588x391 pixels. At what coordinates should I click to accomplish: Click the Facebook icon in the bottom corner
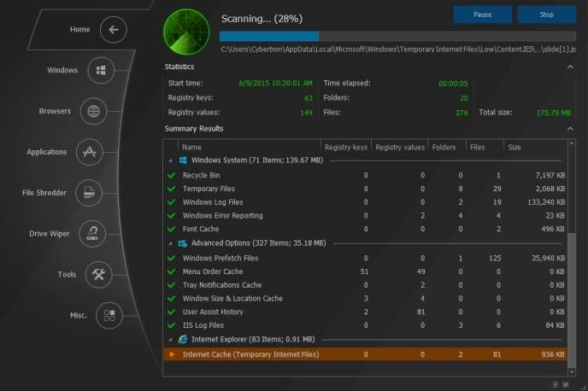coord(556,385)
